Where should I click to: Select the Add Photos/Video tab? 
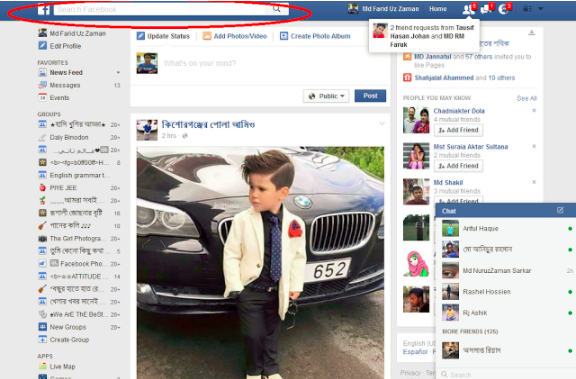[234, 36]
